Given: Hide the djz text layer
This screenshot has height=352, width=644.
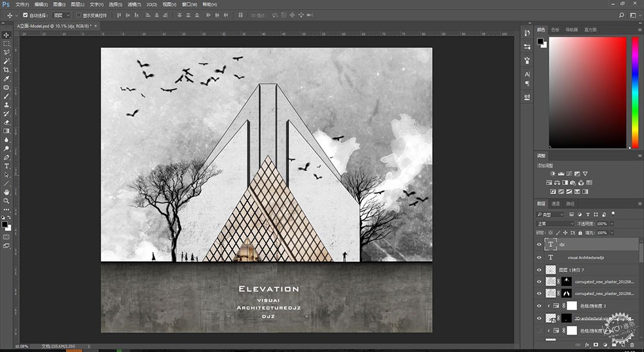Looking at the screenshot, I should click(539, 244).
